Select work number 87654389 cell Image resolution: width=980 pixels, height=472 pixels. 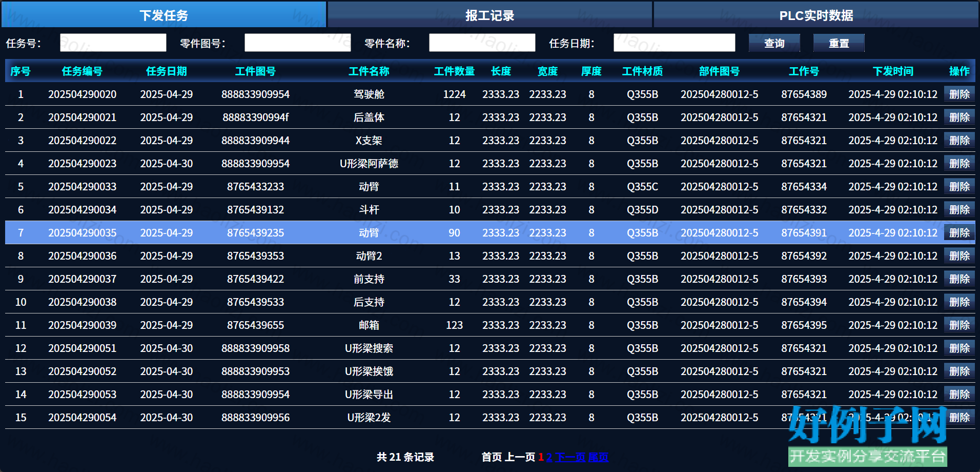point(804,94)
